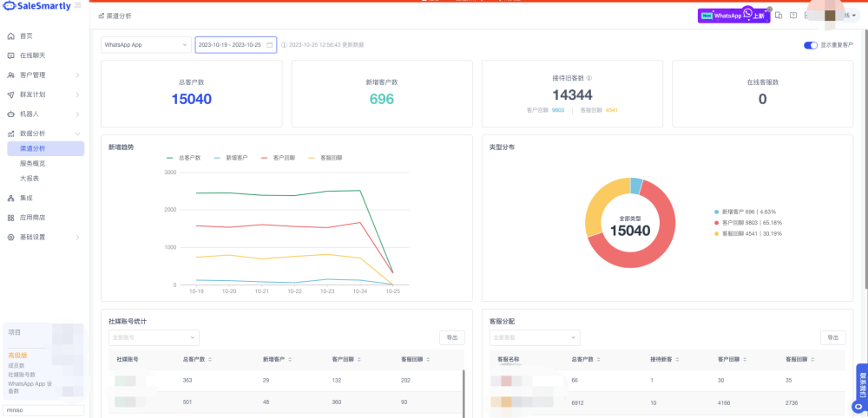Viewport: 868px width, 418px height.
Task: Click the 集成 integration icon
Action: click(10, 198)
